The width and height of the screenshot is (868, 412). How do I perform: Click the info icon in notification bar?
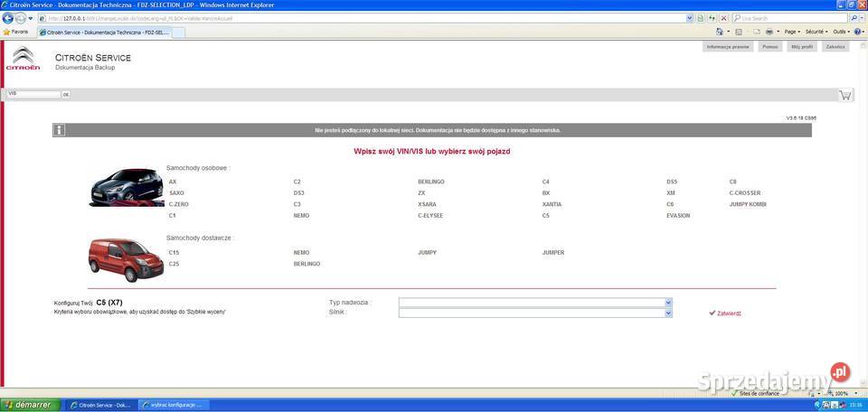[x=60, y=130]
